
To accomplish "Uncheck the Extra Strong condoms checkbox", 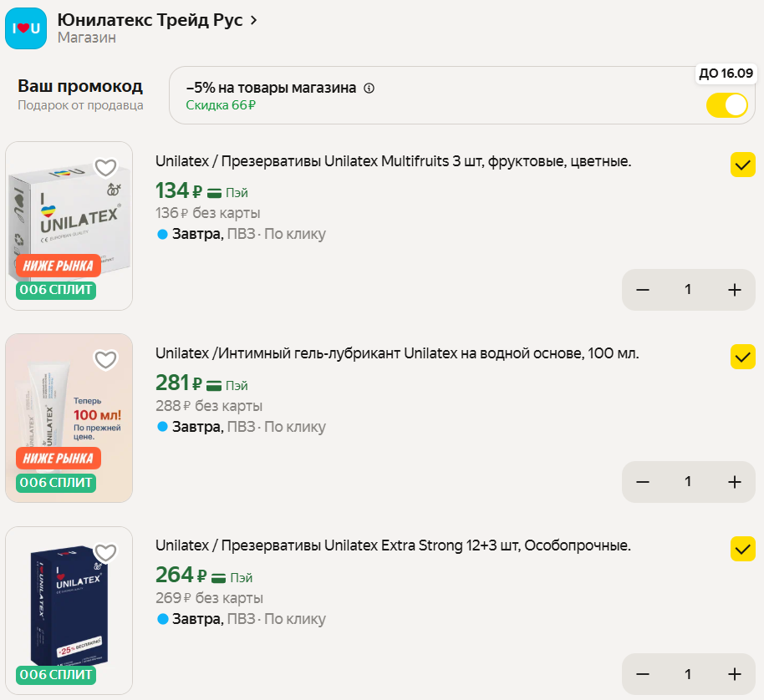I will (x=743, y=549).
